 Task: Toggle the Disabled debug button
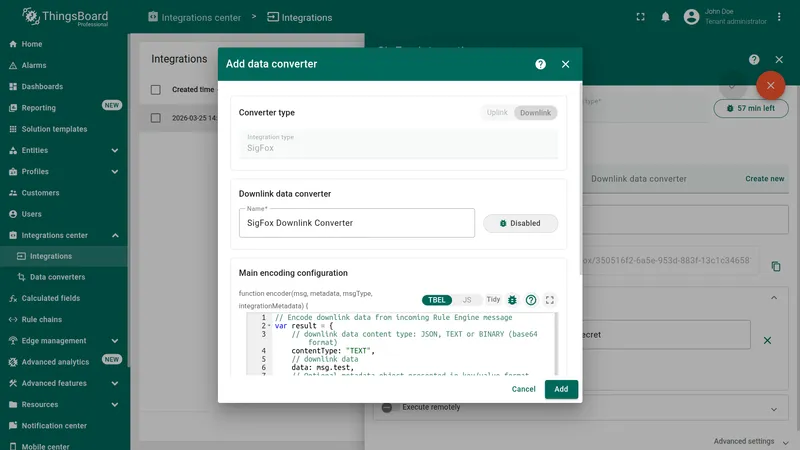pyautogui.click(x=520, y=223)
